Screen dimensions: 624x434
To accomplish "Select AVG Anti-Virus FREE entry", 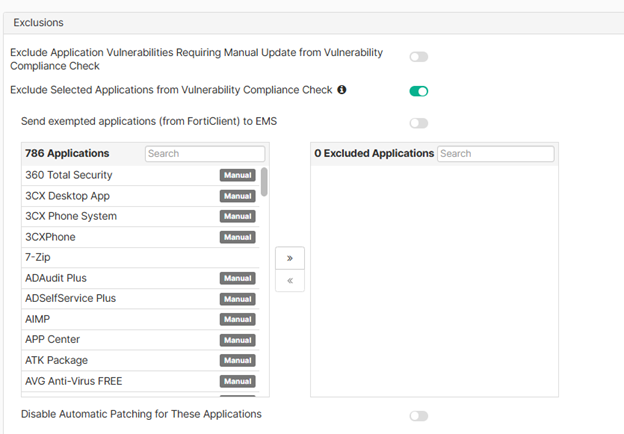I will (x=140, y=381).
